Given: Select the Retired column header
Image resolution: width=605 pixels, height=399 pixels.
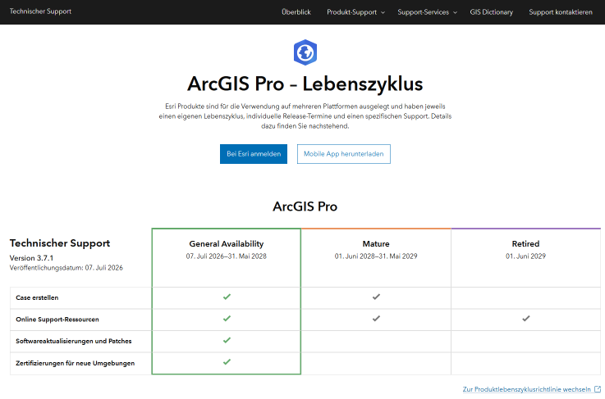Looking at the screenshot, I should pyautogui.click(x=526, y=244).
